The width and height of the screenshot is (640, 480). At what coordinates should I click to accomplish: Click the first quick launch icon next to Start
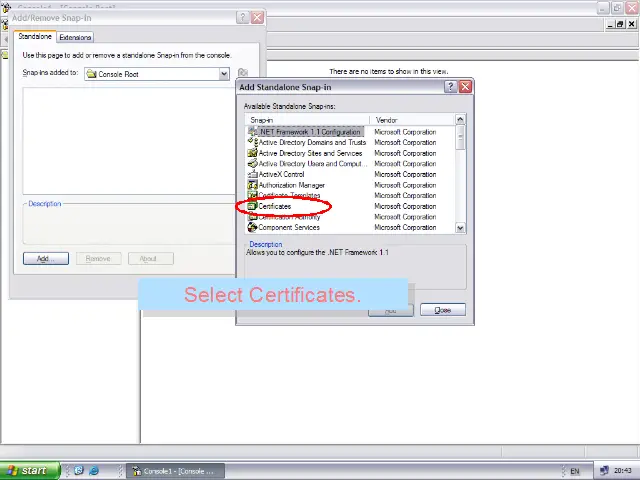(79, 471)
